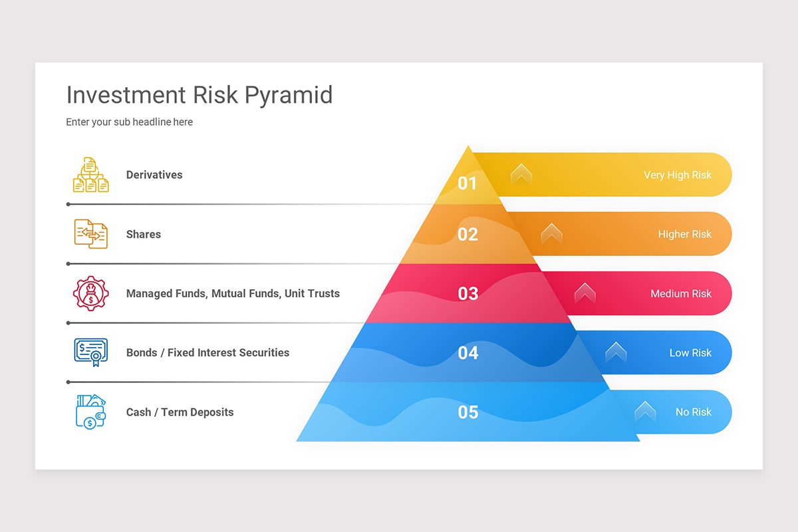Select the yellow pyramid tier 01
Viewport: 798px width, 532px height.
click(467, 182)
